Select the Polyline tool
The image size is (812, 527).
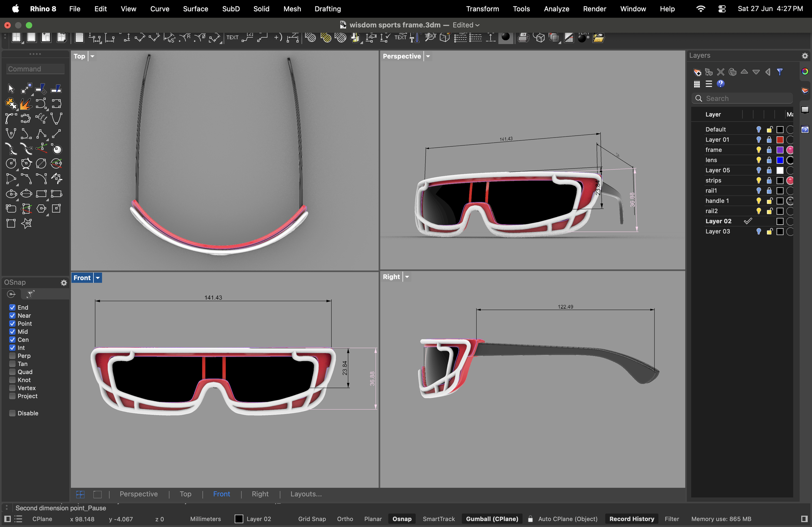(x=41, y=134)
